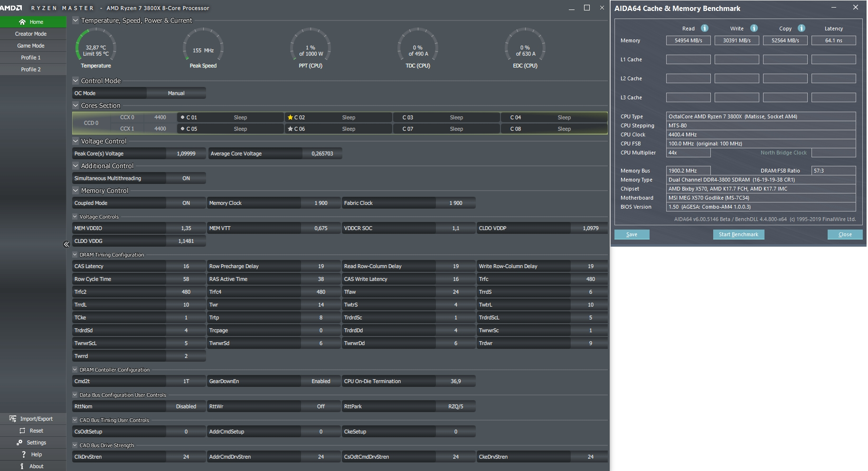Collapse the Additional Control section
Screen dimensions: 868x471
75,166
